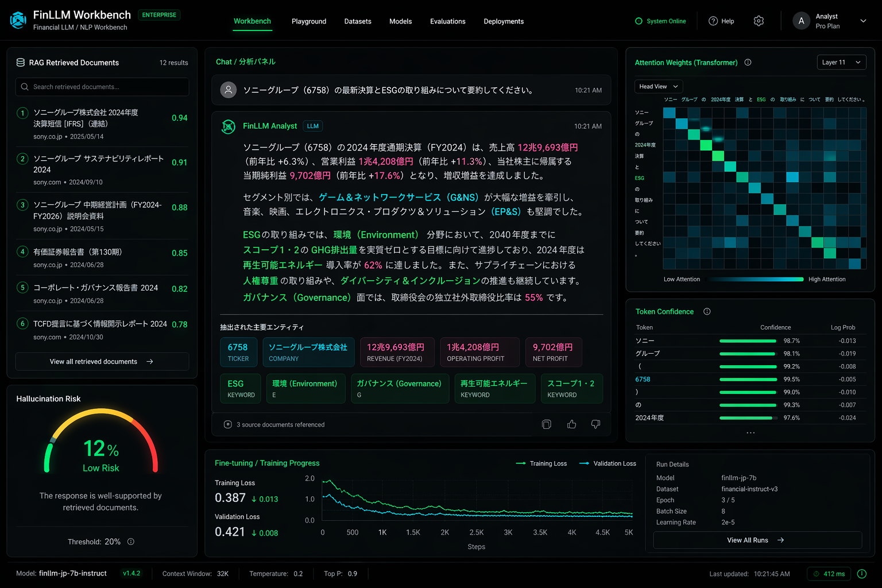Click the search retrieved documents field
The height and width of the screenshot is (588, 882).
coord(102,87)
